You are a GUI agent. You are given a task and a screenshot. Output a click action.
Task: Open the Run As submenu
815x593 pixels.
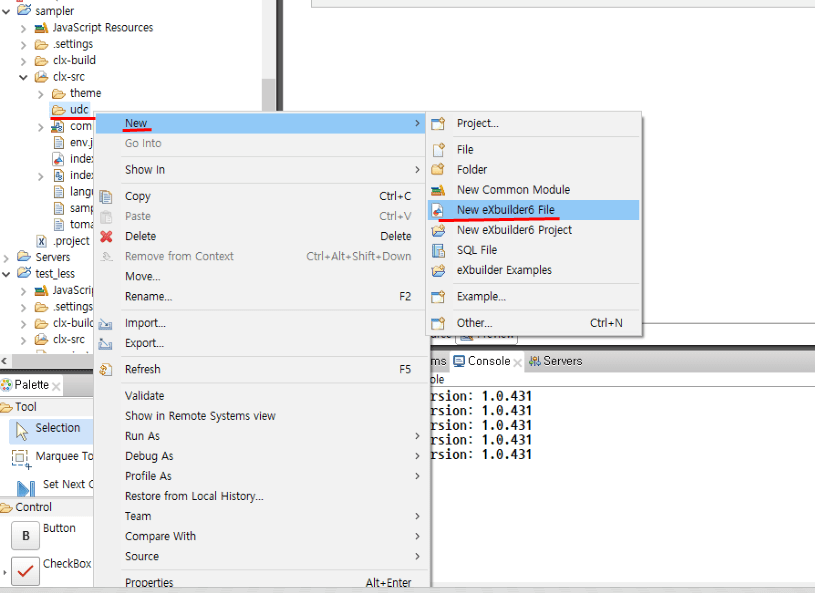[x=142, y=436]
